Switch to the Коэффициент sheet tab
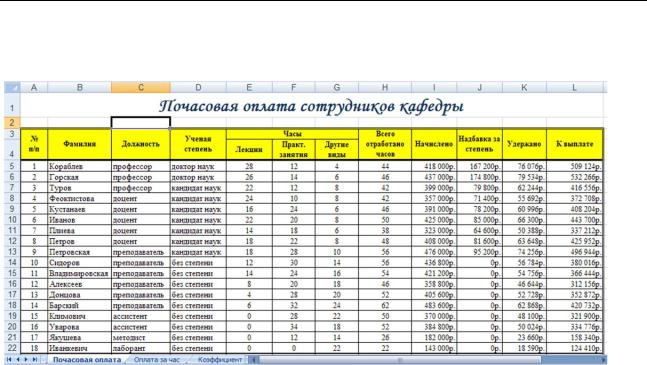Screen dimensions: 647x365 pos(220,360)
